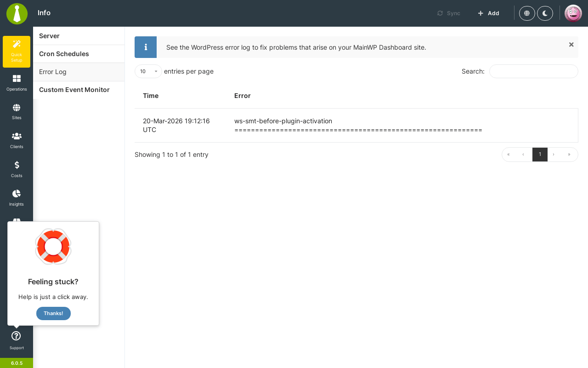Select the Cron Schedules menu item

(79, 54)
